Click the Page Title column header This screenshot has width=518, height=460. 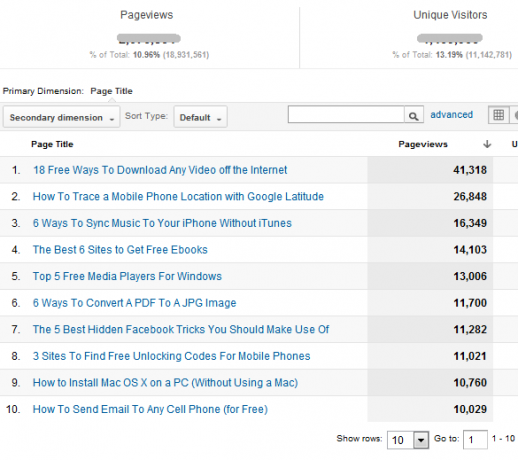pos(52,144)
